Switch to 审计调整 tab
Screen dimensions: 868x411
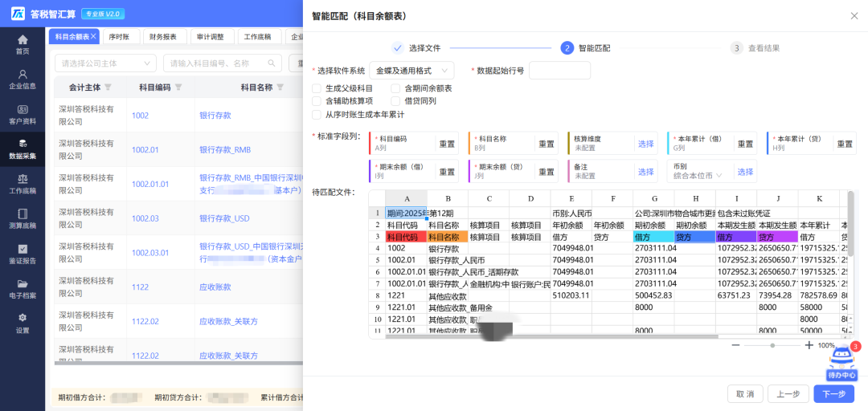coord(211,36)
